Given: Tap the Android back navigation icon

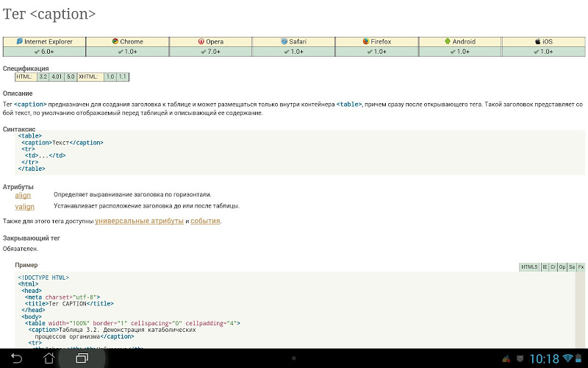Looking at the screenshot, I should click(17, 358).
